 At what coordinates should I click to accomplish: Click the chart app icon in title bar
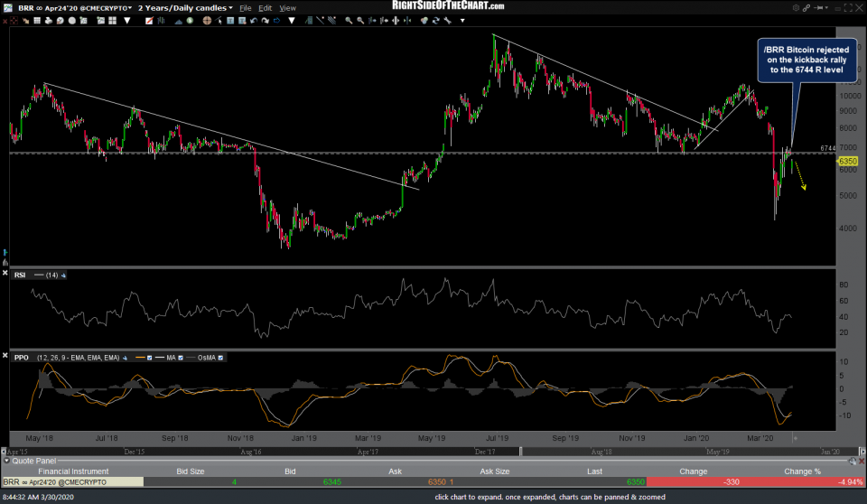(7, 7)
